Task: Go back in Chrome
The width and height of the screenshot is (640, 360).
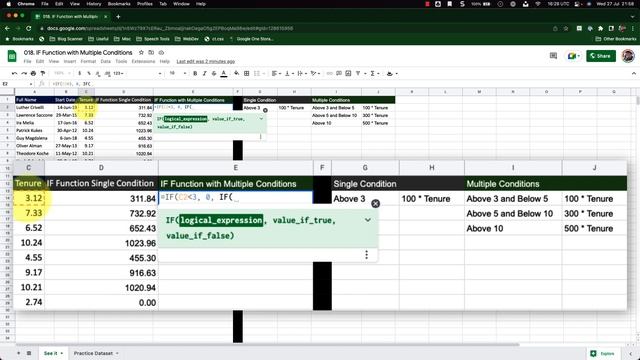Action: 7,28
